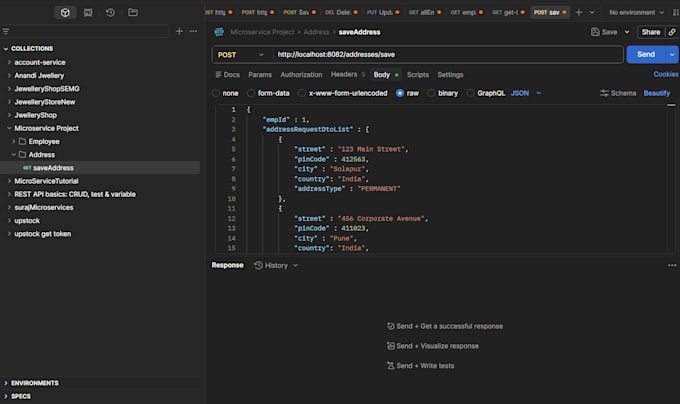Open the History clock icon in sidebar
Viewport: 680px width, 404px height.
(110, 13)
